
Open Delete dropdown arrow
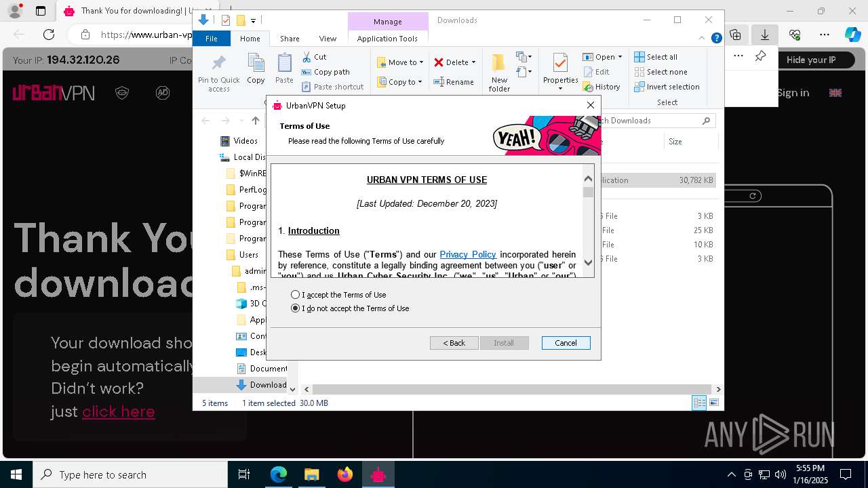tap(473, 62)
